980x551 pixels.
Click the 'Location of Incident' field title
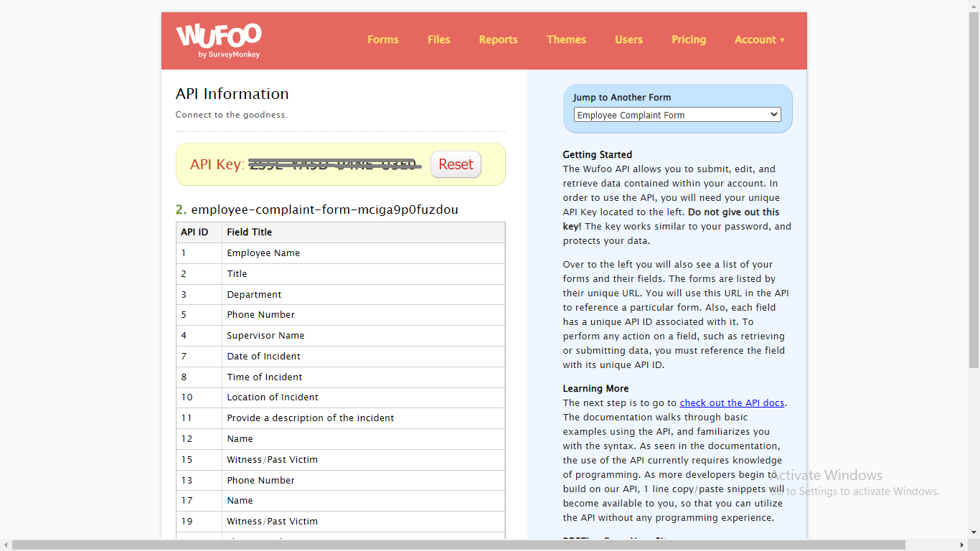[273, 397]
